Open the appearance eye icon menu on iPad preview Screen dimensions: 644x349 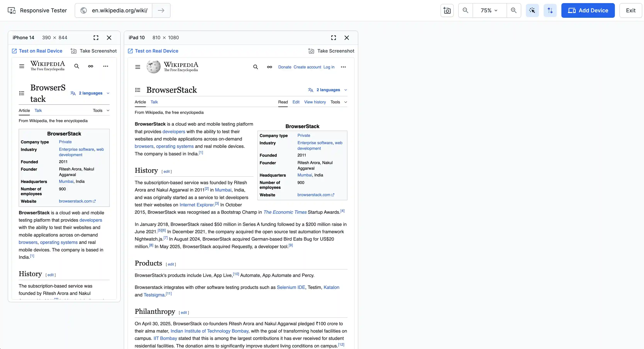pyautogui.click(x=269, y=67)
